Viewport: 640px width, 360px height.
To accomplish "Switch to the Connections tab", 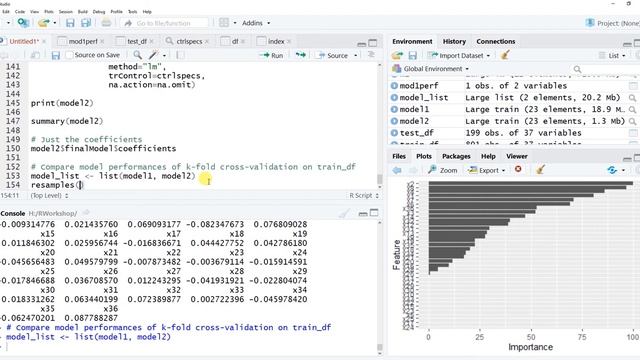I will click(496, 42).
